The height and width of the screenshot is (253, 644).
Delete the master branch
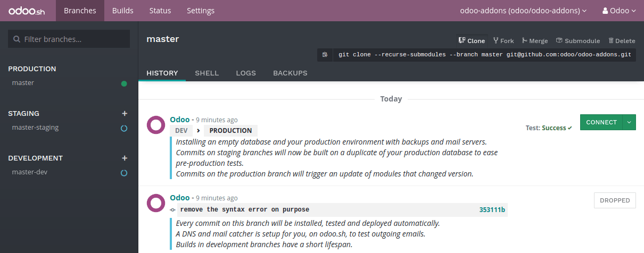pyautogui.click(x=622, y=41)
